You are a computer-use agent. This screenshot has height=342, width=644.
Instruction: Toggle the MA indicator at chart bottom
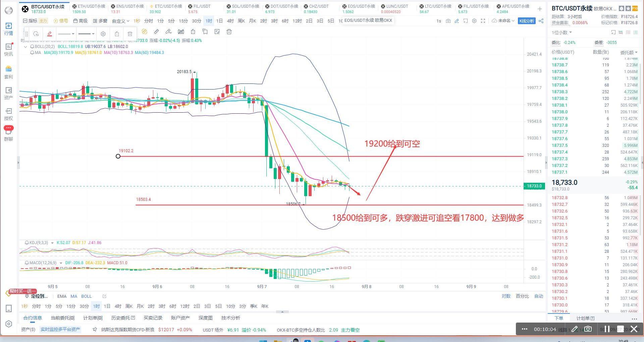(x=74, y=296)
